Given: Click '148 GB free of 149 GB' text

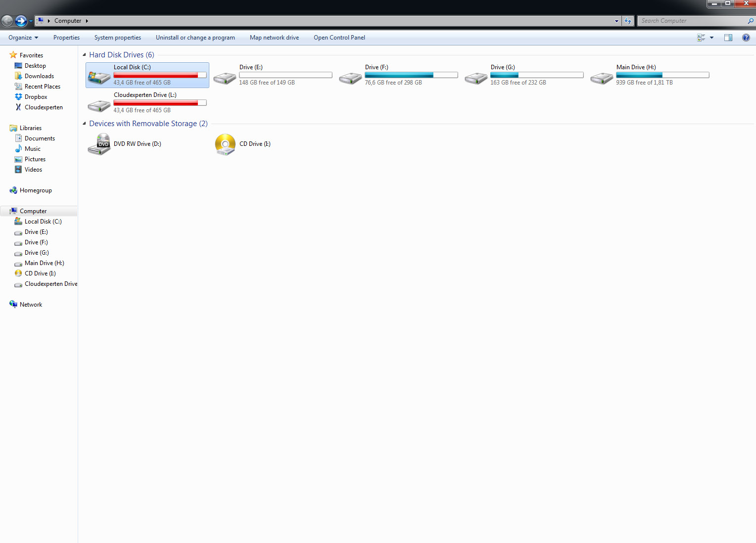Looking at the screenshot, I should click(267, 83).
